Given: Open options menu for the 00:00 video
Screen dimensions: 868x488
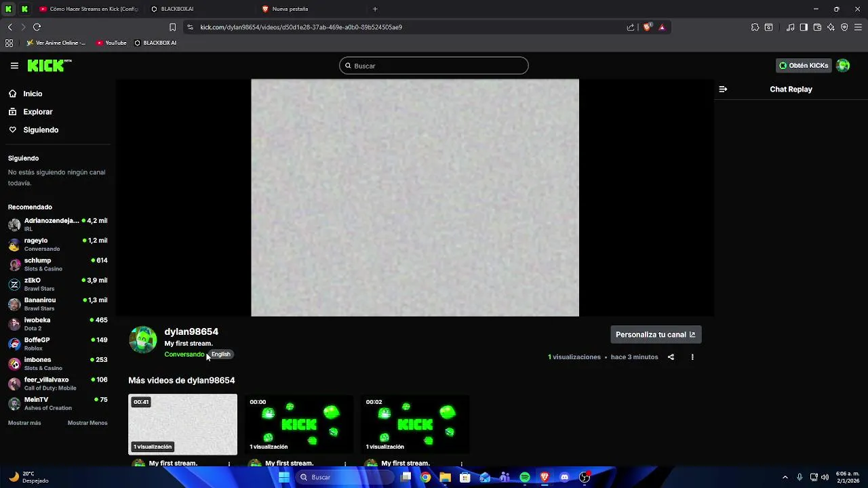Looking at the screenshot, I should (x=345, y=464).
